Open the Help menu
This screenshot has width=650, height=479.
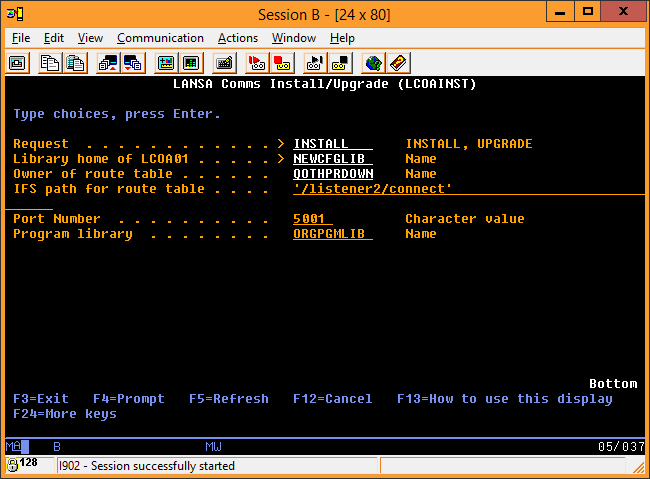click(342, 38)
